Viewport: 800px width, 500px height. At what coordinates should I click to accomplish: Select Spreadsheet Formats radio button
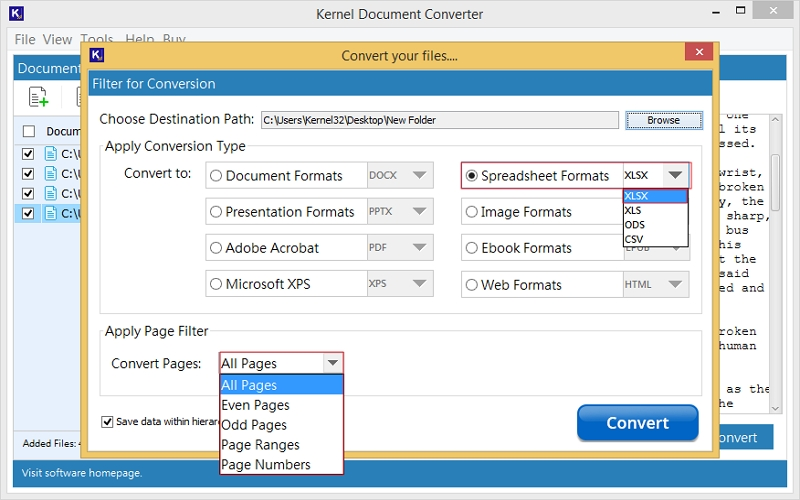click(471, 176)
